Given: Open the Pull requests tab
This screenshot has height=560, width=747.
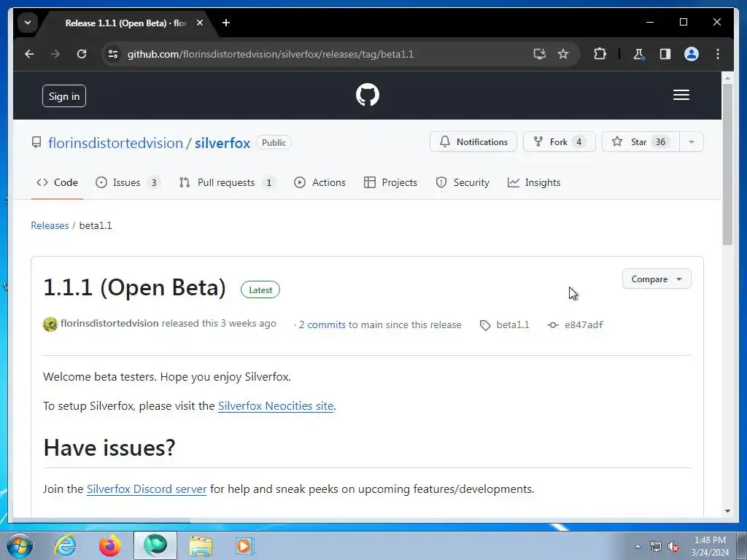Looking at the screenshot, I should click(226, 182).
